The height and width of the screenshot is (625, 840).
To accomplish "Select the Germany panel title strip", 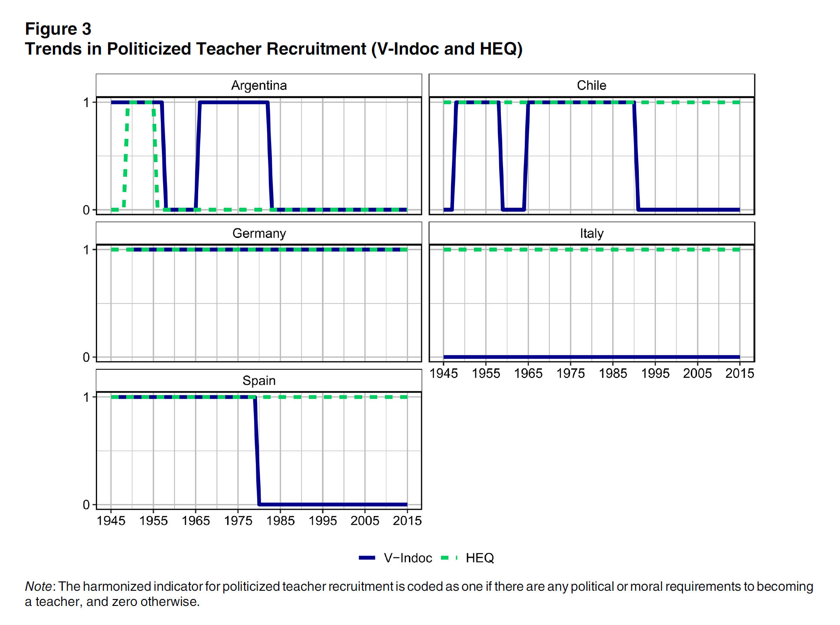I will [x=259, y=233].
